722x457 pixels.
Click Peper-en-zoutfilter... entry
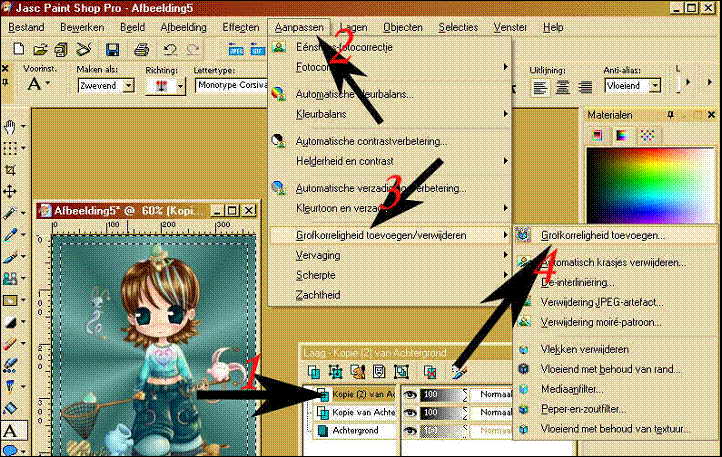point(583,409)
